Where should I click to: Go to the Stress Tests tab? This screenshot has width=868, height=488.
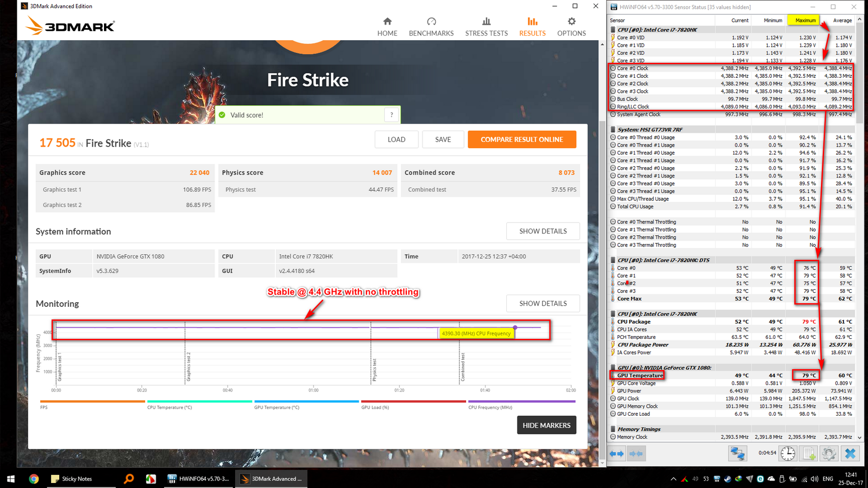click(x=486, y=27)
